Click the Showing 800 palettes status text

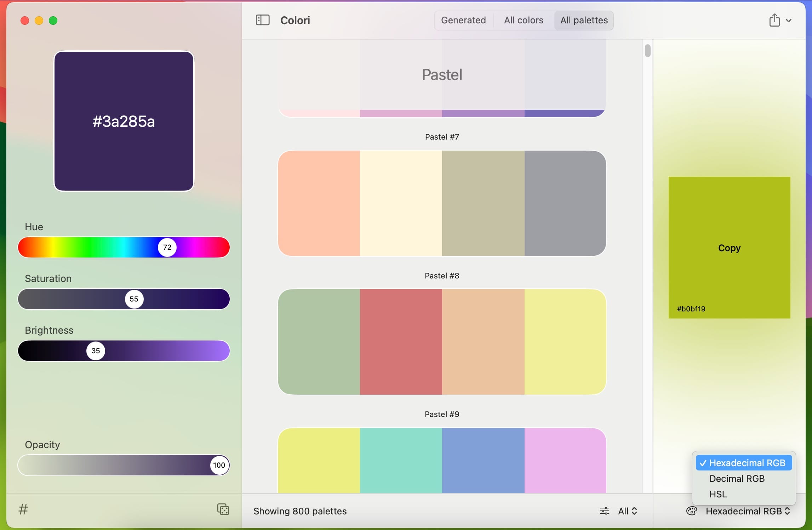[x=300, y=511]
